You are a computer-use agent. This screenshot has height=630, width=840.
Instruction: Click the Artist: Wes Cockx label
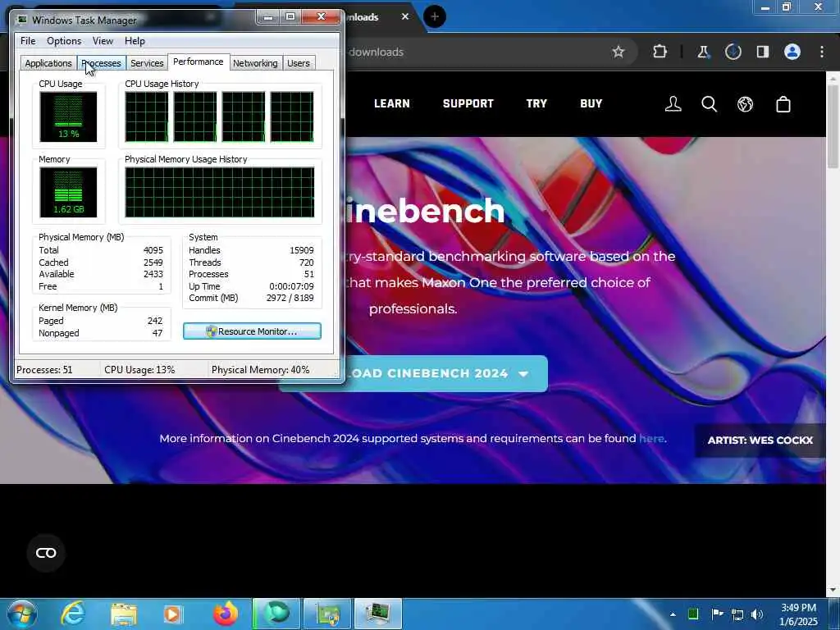pyautogui.click(x=760, y=441)
